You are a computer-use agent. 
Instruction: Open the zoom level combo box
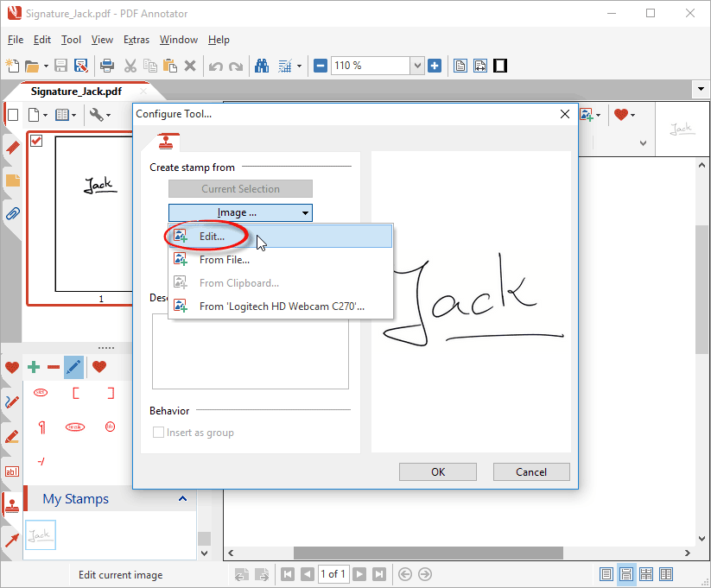point(417,65)
